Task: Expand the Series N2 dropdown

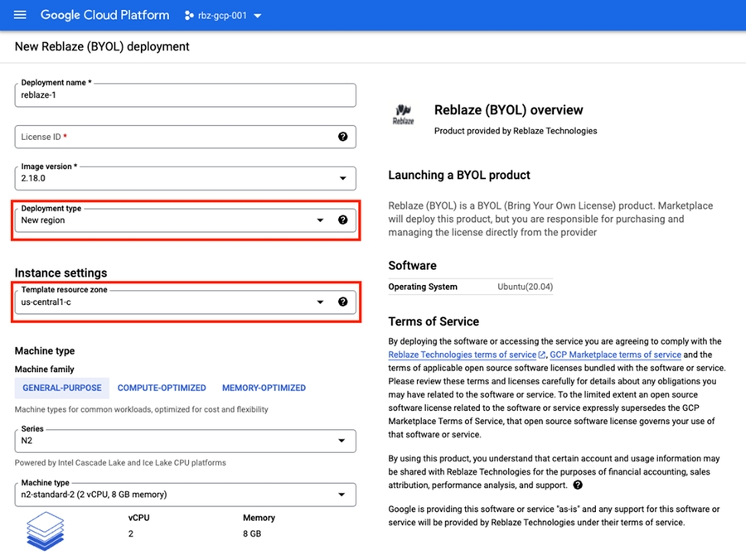Action: pos(342,442)
